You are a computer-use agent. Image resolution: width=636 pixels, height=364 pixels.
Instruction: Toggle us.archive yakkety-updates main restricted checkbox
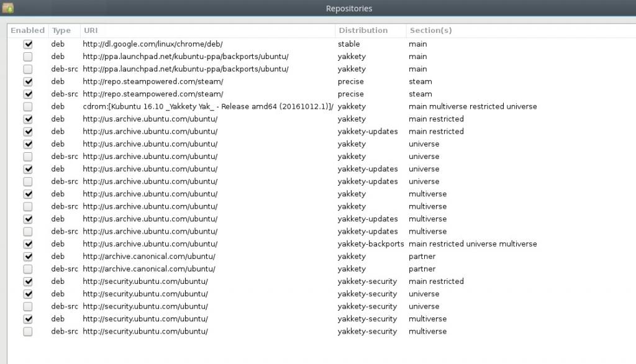[x=27, y=132]
